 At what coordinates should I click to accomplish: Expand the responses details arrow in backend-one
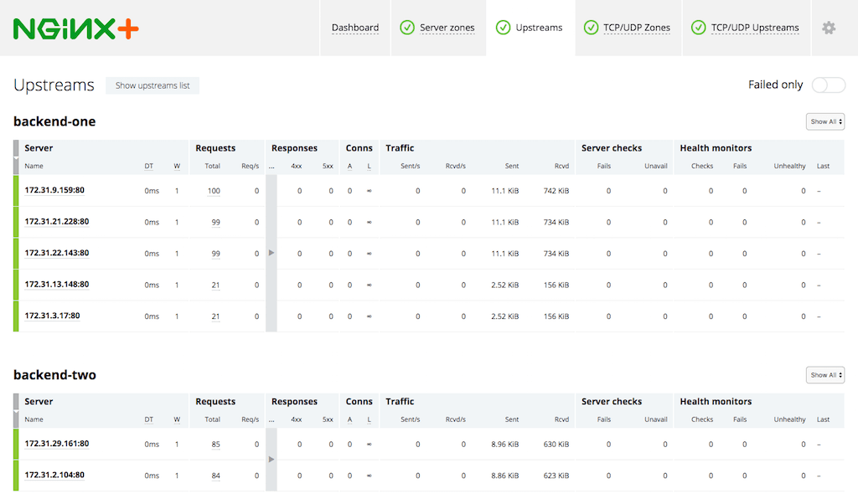pyautogui.click(x=271, y=253)
